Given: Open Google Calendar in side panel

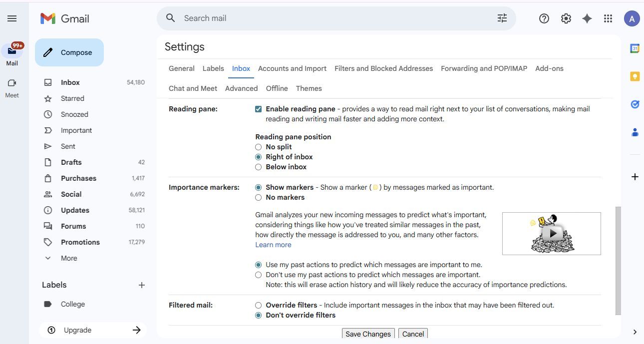Looking at the screenshot, I should tap(635, 48).
